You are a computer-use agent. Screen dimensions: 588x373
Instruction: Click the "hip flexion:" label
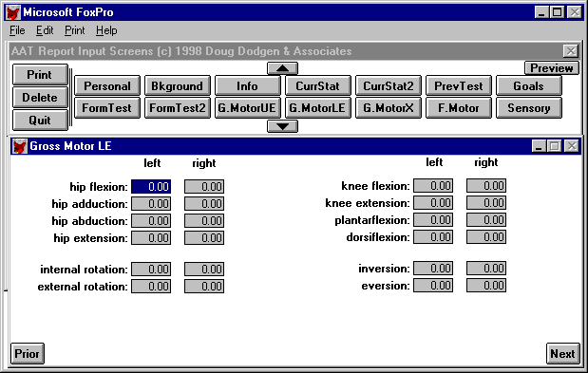[99, 187]
